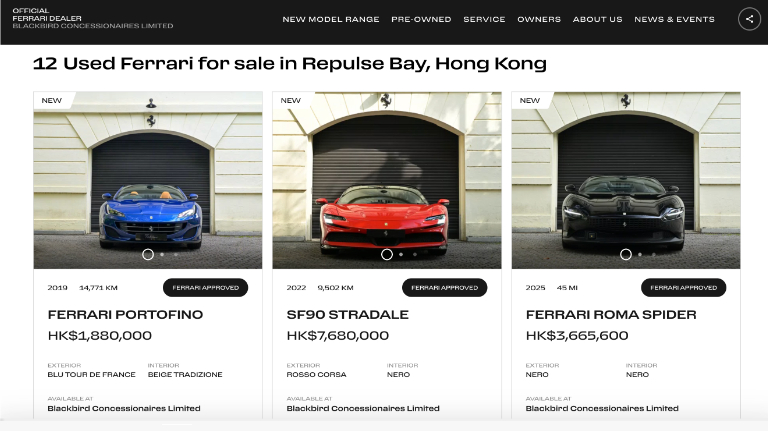
Task: Select first carousel dot on Roma Spider image
Action: (x=626, y=254)
